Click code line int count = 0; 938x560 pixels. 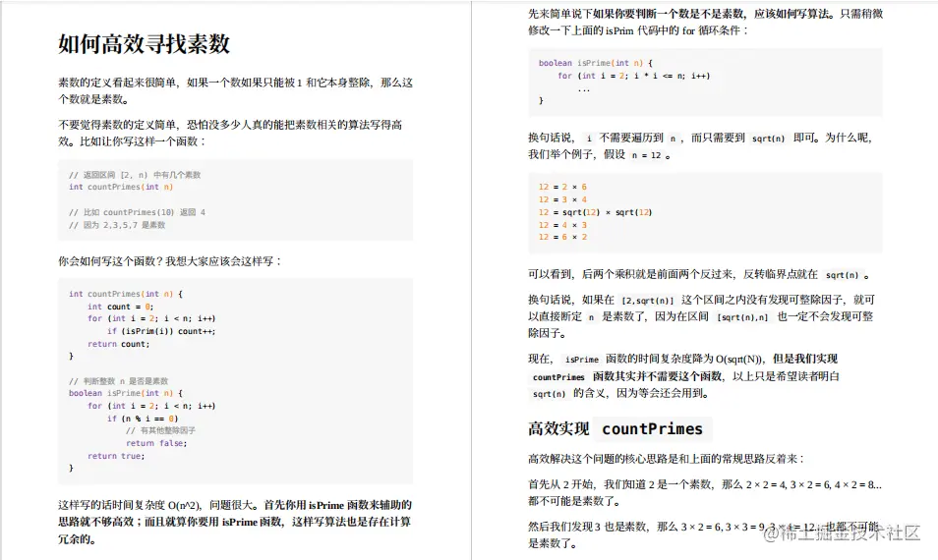pos(120,307)
